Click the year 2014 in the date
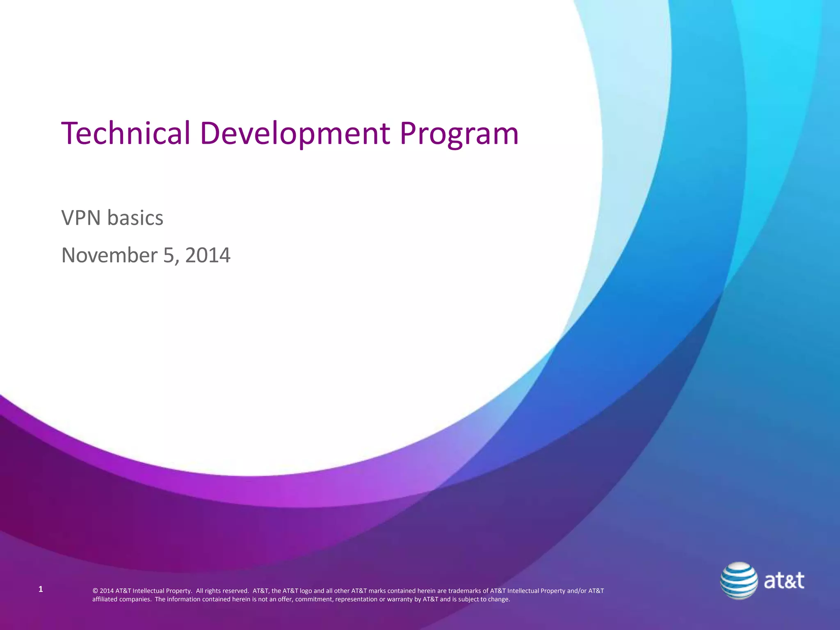The image size is (840, 630). [x=208, y=255]
